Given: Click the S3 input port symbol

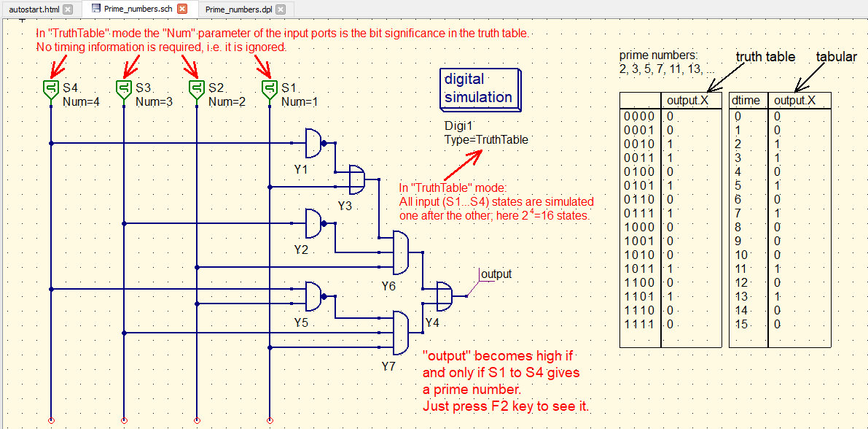Looking at the screenshot, I should pyautogui.click(x=124, y=89).
